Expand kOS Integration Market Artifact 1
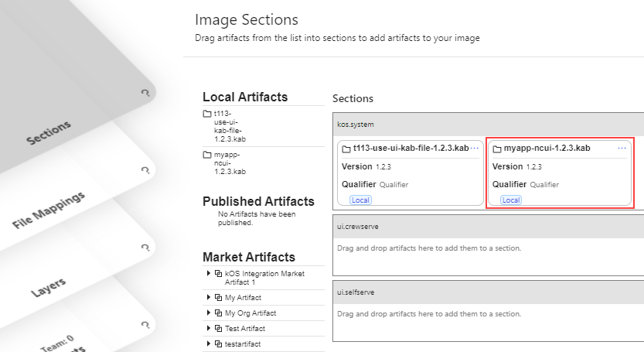644x352 pixels. coord(208,273)
